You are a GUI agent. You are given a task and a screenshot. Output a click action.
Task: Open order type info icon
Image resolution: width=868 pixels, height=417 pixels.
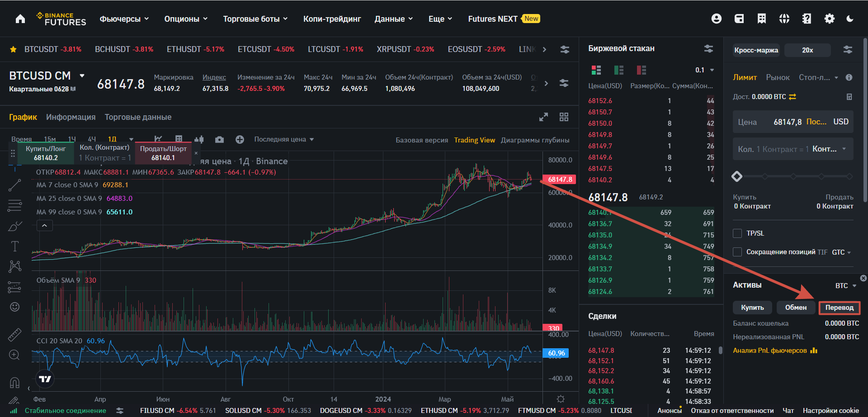(849, 77)
